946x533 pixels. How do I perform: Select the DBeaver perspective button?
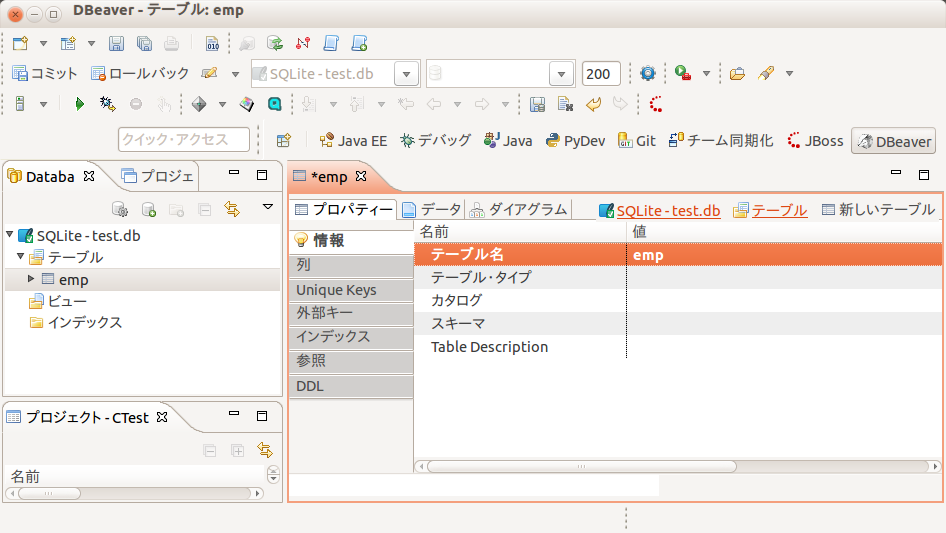pyautogui.click(x=894, y=141)
